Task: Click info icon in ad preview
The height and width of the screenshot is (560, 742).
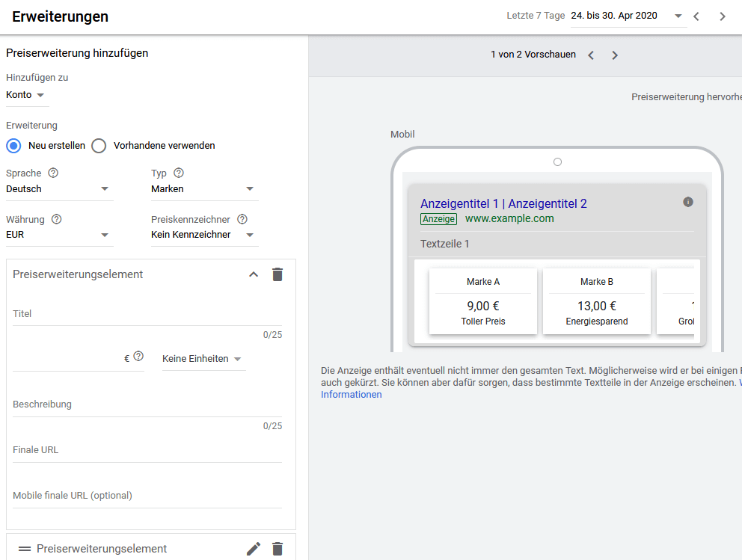Action: click(x=688, y=202)
